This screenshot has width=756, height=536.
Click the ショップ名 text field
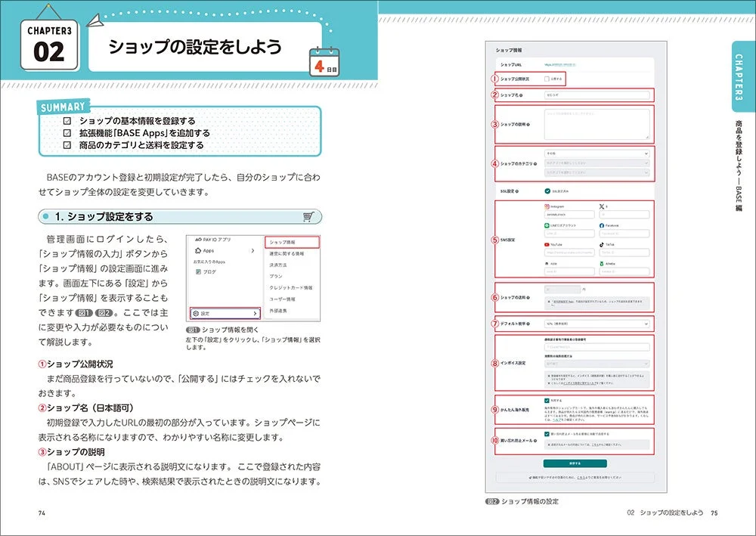[597, 95]
